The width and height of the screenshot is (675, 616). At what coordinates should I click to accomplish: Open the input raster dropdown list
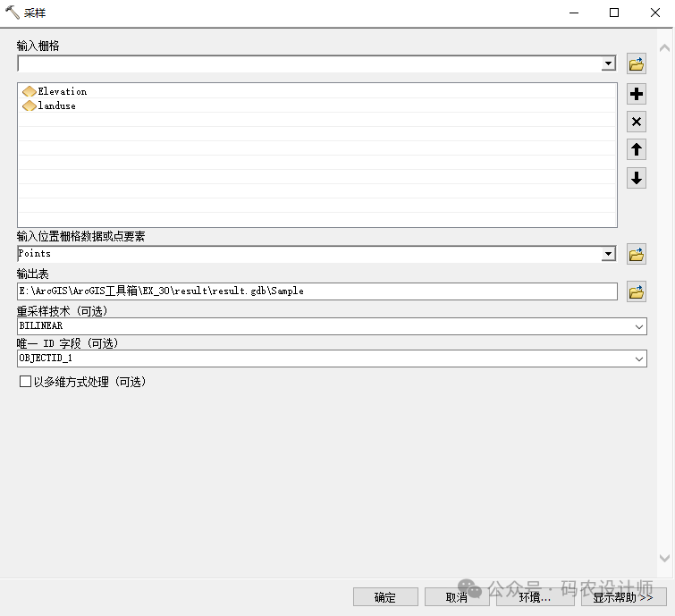click(608, 64)
